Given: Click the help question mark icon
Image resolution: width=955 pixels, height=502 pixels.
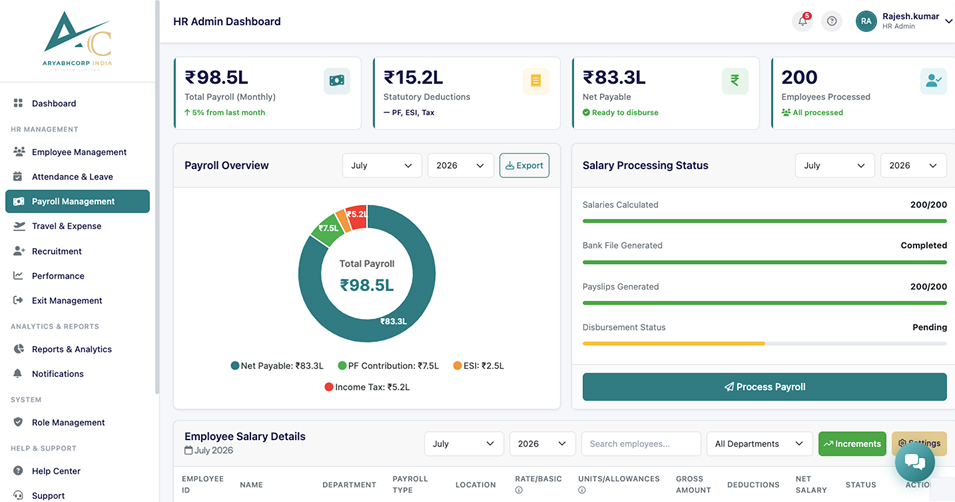Looking at the screenshot, I should click(831, 21).
